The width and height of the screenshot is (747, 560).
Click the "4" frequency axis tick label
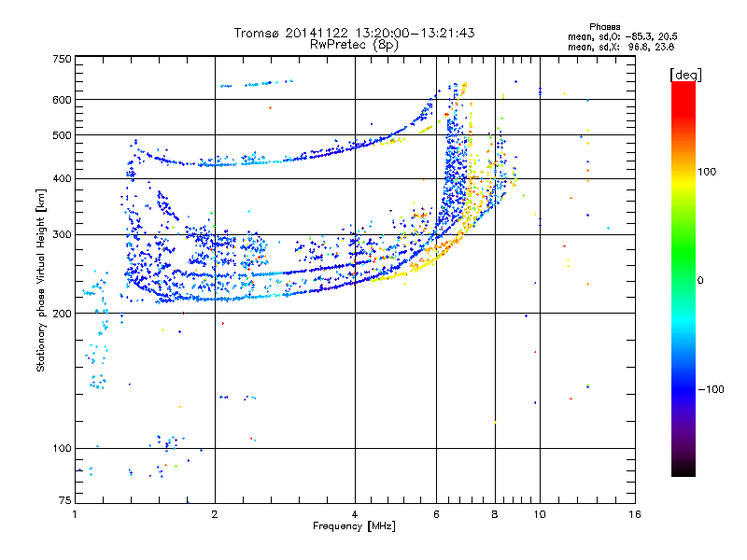(355, 514)
